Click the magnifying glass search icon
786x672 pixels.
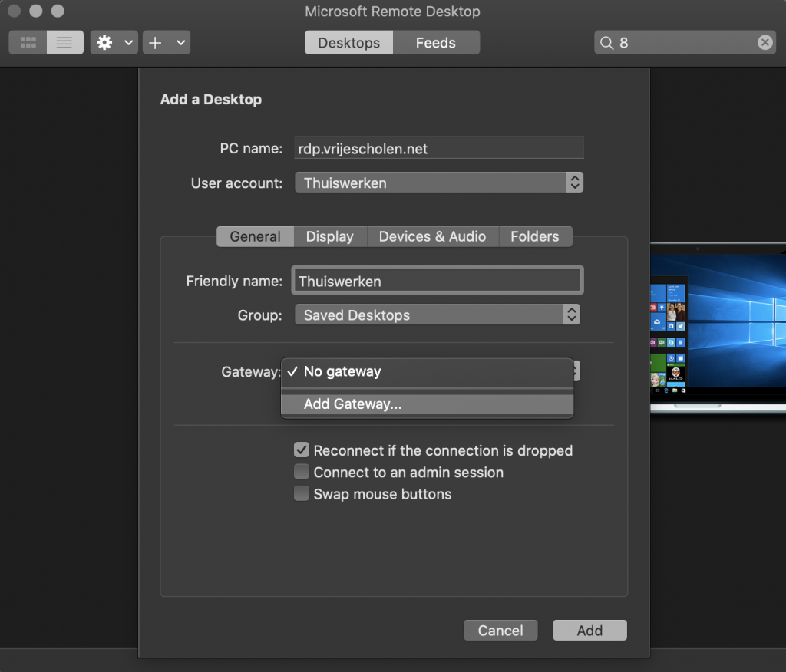[606, 43]
